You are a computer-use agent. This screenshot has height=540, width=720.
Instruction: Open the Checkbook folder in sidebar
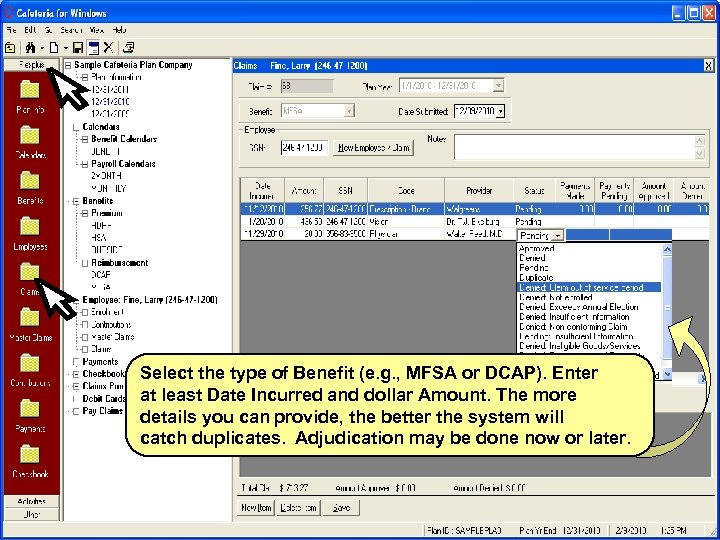pos(30,454)
